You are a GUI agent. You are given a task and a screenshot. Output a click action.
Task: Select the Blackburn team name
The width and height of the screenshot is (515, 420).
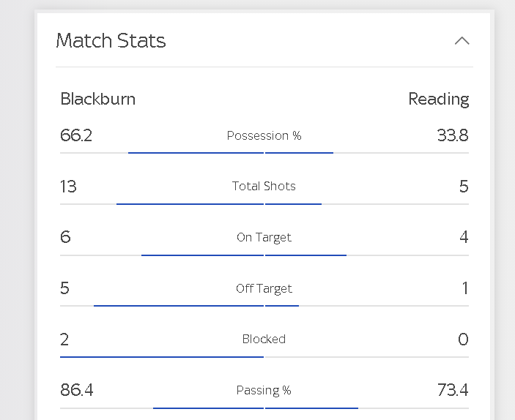pos(98,99)
